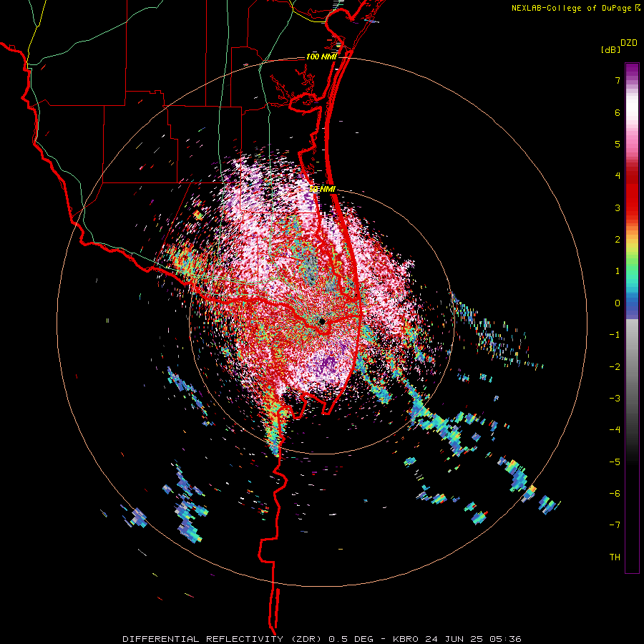
Task: Click the 1 value on color scale
Action: point(618,271)
